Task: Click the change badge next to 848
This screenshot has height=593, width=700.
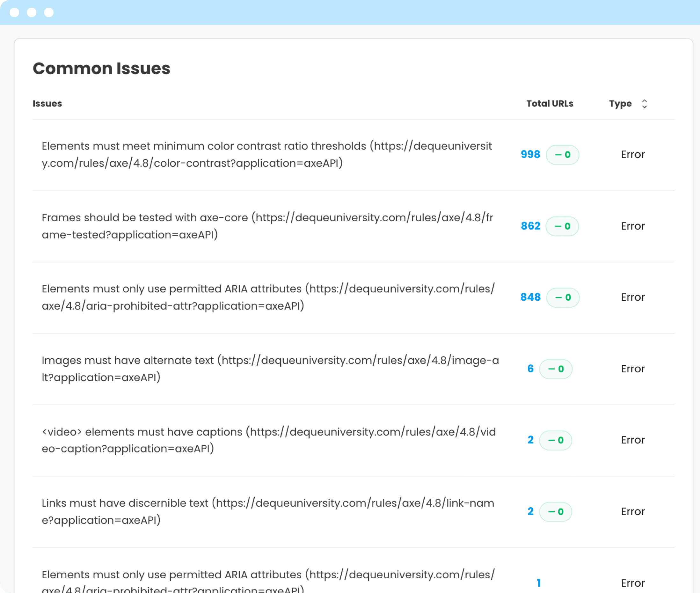Action: pos(563,297)
